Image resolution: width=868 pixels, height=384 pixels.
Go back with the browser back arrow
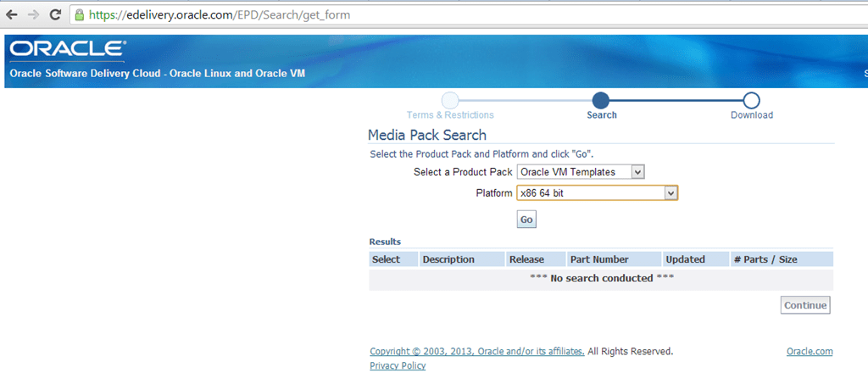(12, 15)
